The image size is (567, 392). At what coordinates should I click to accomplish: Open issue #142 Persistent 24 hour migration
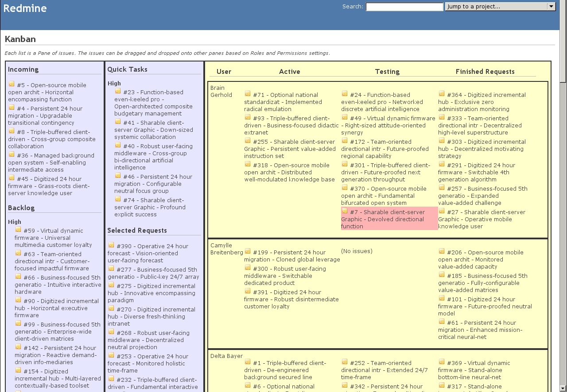point(56,355)
